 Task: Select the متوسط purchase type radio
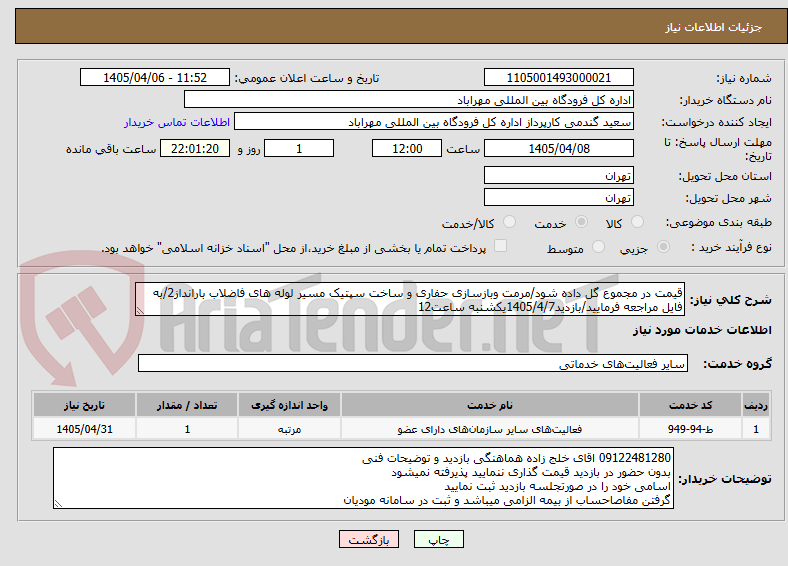click(599, 247)
